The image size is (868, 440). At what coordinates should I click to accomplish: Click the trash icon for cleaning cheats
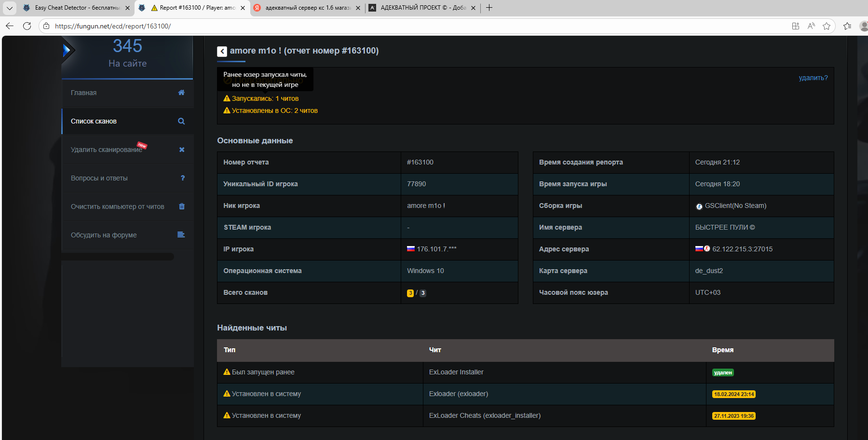click(x=182, y=206)
